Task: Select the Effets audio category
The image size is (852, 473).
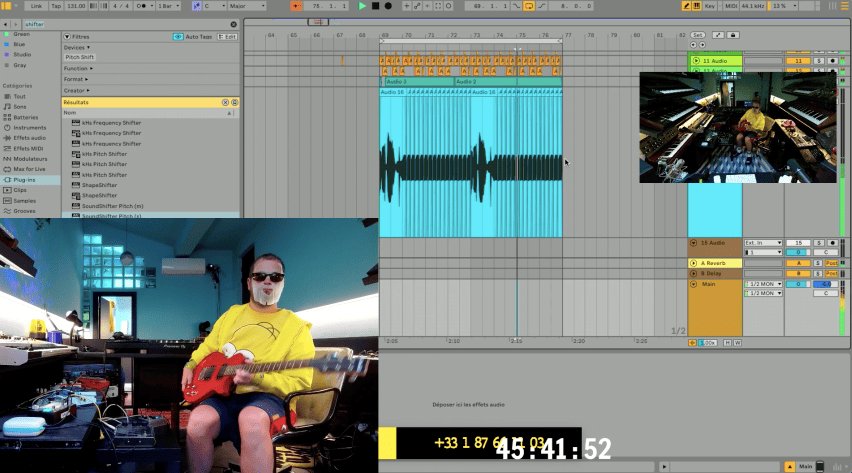Action: click(x=30, y=138)
